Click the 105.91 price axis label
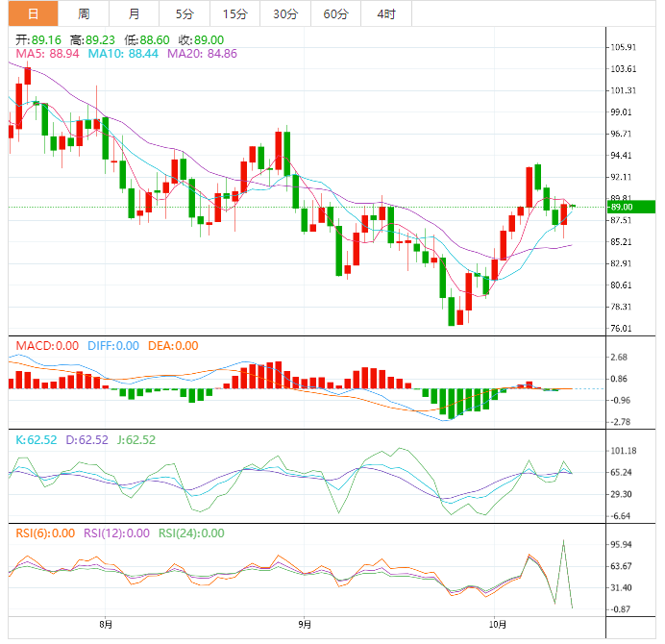Image resolution: width=665 pixels, height=644 pixels. pos(623,47)
